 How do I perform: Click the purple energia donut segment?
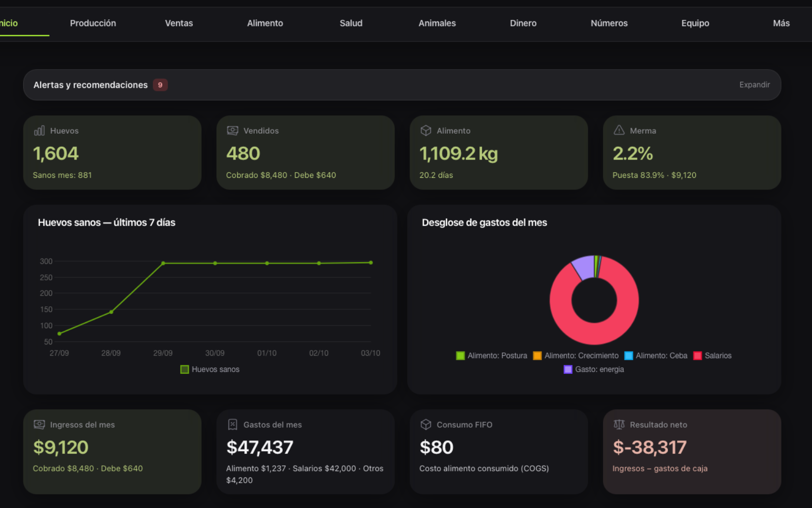585,268
